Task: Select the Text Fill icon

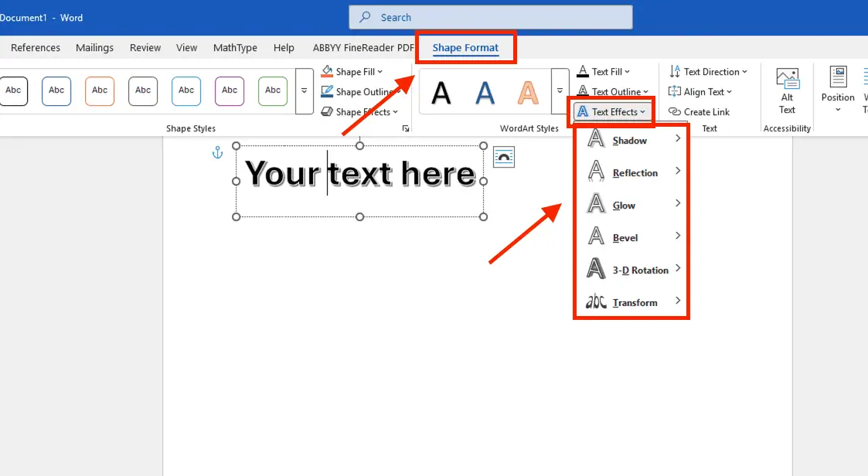Action: tap(584, 71)
